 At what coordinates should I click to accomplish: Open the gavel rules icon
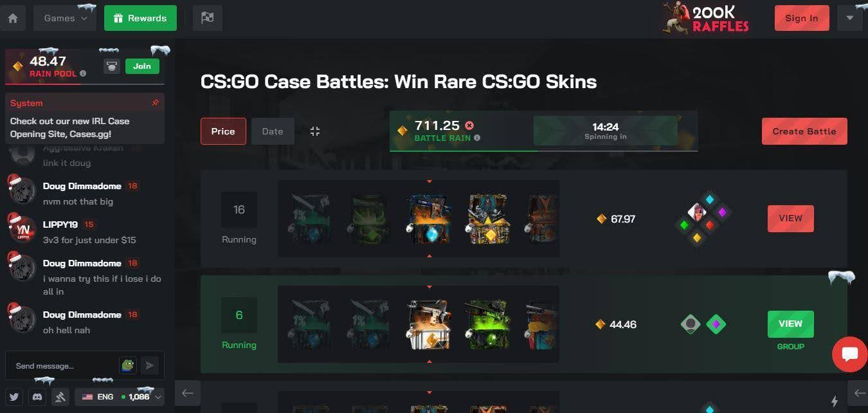[x=60, y=397]
